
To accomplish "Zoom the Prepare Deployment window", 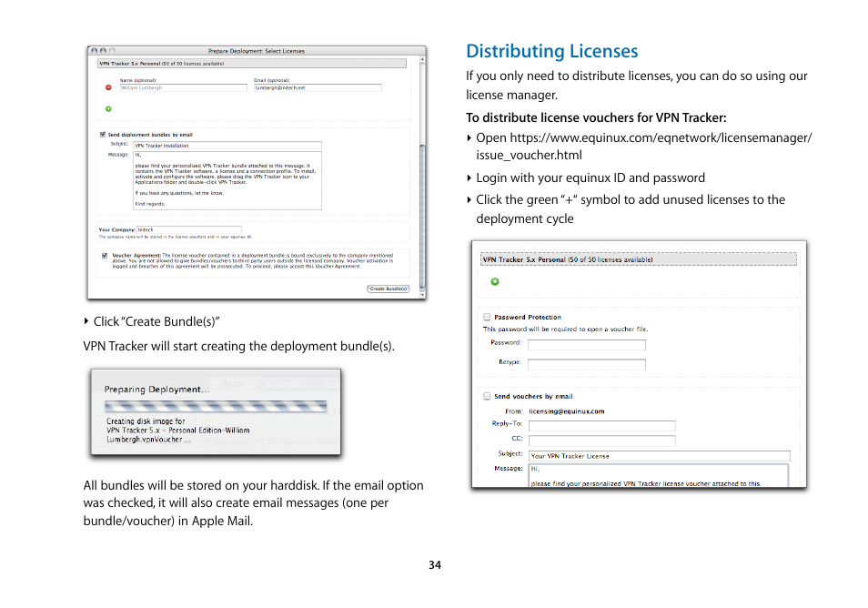I will point(112,50).
